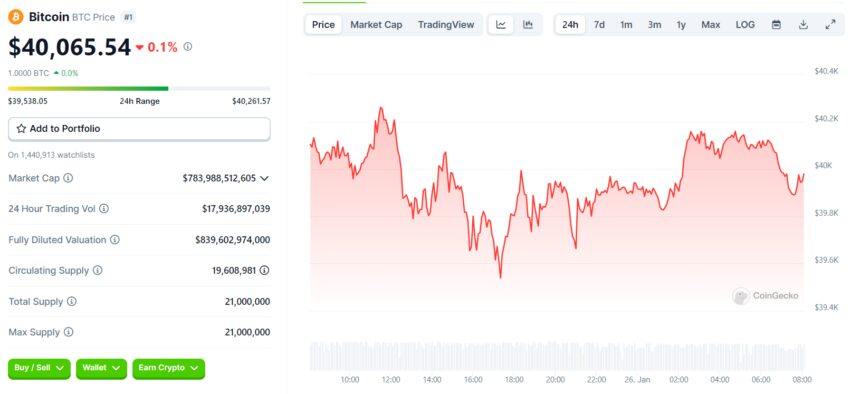
Task: Open the Earn Crypto dropdown
Action: coord(169,368)
